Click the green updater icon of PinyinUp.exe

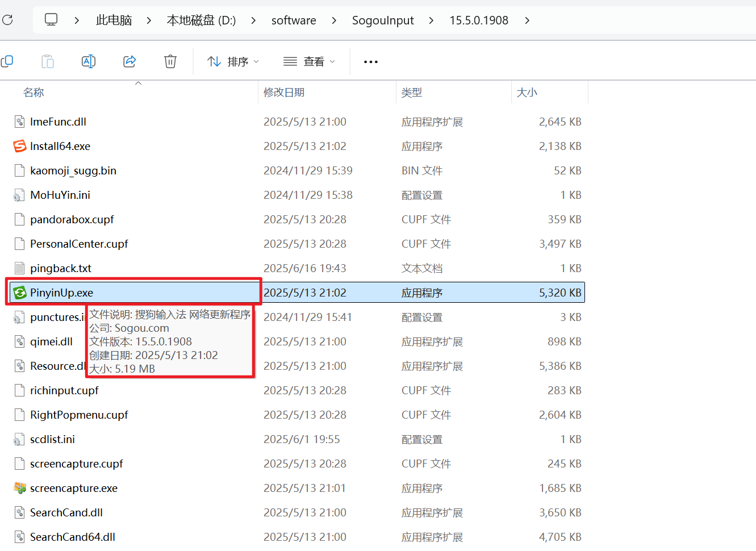[20, 293]
